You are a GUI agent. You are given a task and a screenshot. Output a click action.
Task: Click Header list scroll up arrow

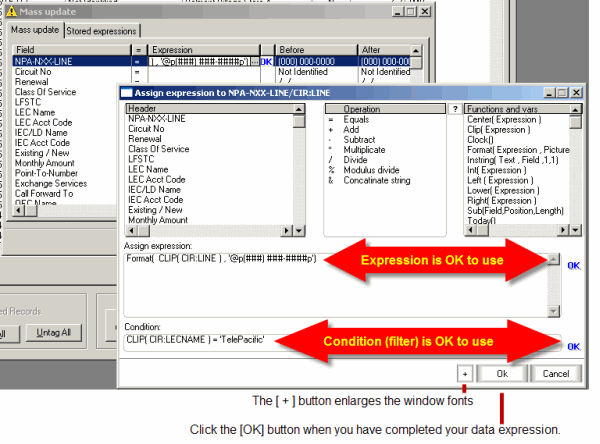(299, 109)
